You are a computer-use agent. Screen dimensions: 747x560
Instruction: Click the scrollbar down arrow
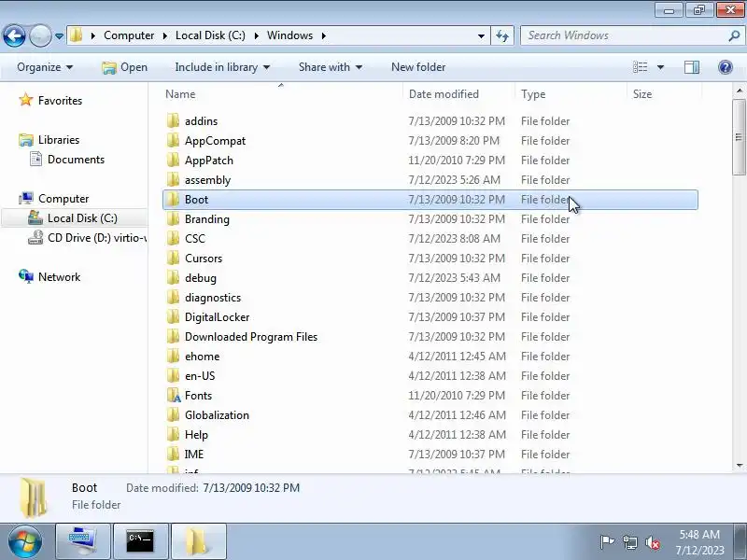[x=739, y=465]
